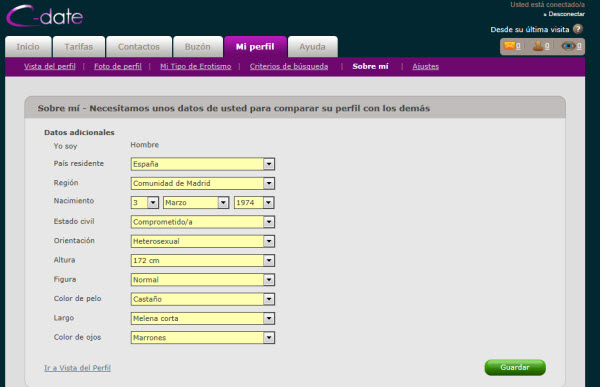Click the question mark help icon
Screen dimensions: 600x387
(x=578, y=29)
